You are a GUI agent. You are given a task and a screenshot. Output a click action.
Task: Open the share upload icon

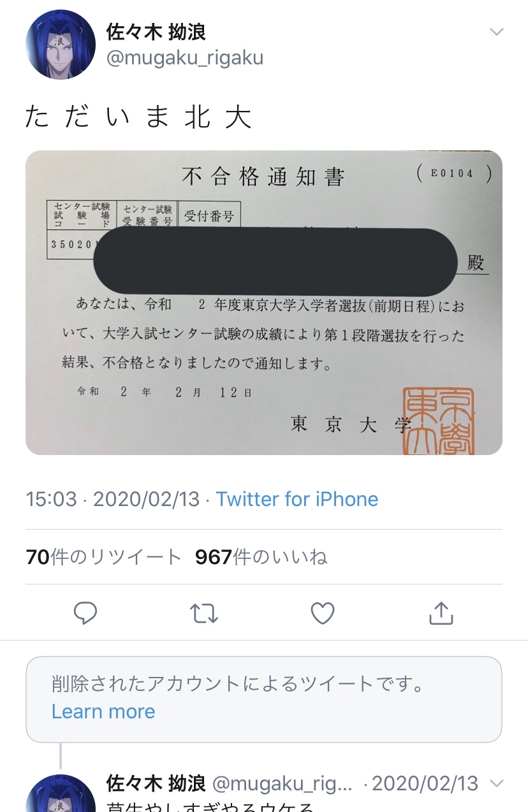coord(441,613)
